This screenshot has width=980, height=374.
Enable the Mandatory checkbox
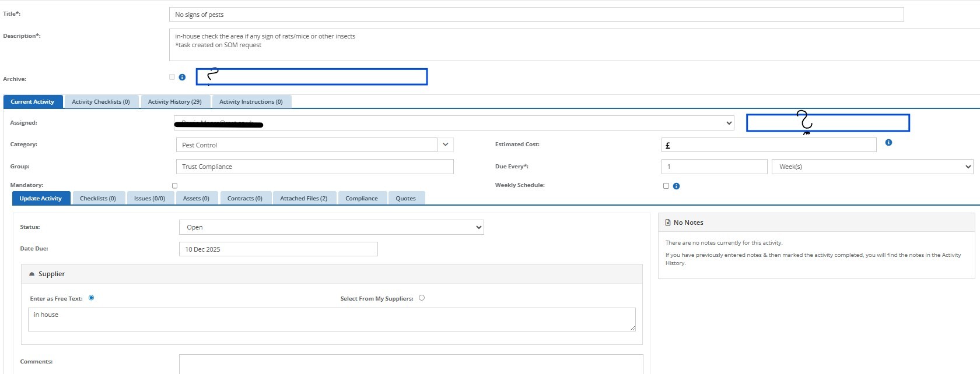pos(174,186)
